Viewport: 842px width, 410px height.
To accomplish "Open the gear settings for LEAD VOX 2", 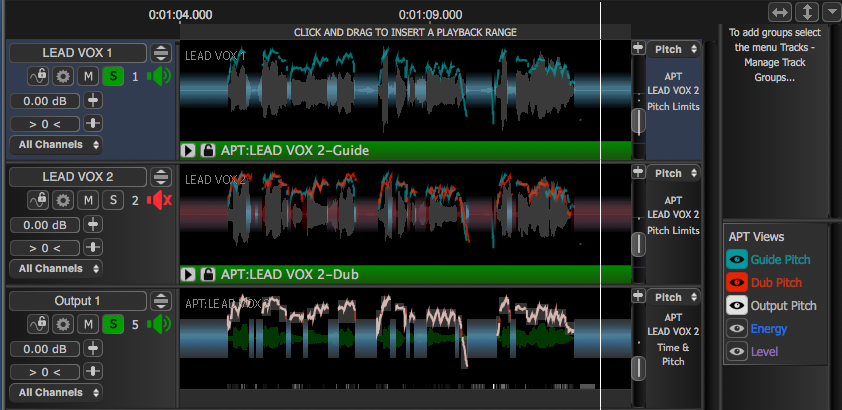I will click(63, 200).
